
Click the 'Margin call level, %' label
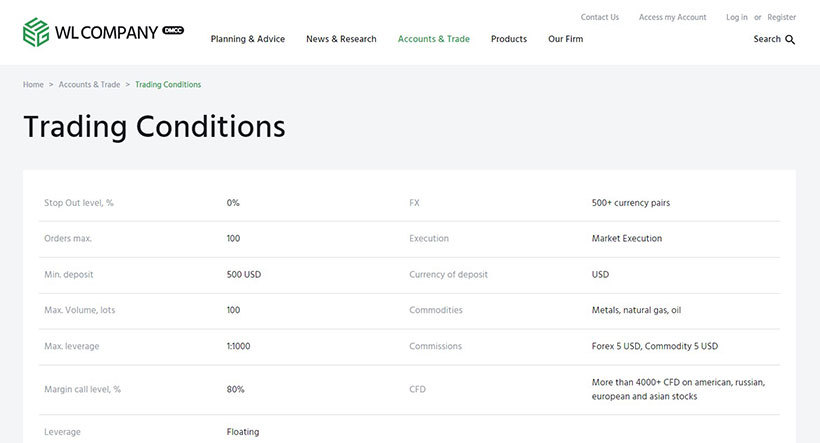[82, 390]
